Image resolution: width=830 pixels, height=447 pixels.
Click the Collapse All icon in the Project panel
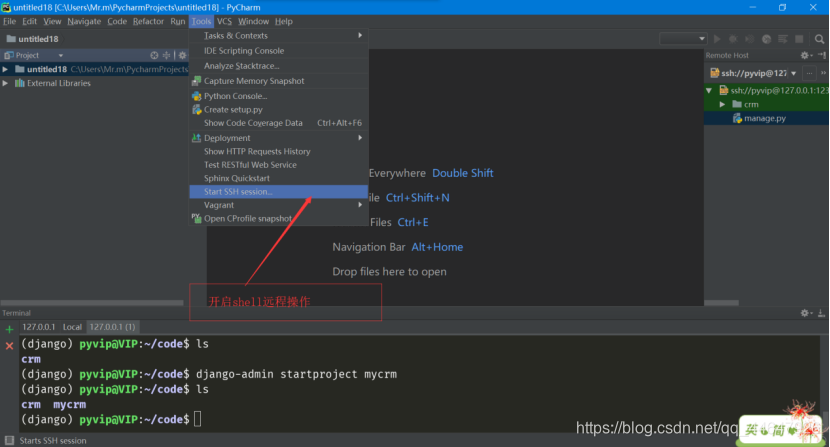(166, 55)
